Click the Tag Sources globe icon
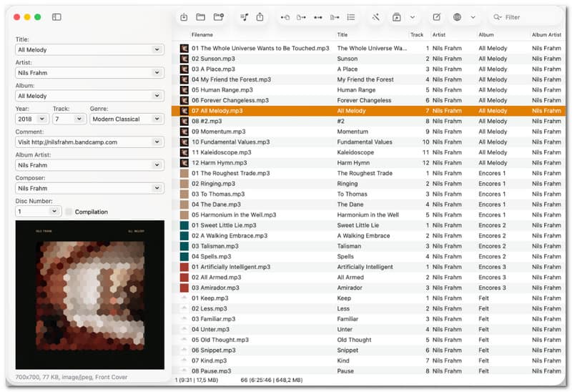Screen dimensions: 572x392 457,16
